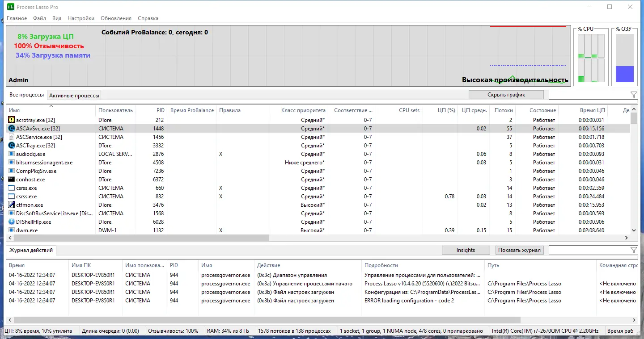
Task: Click the Скрыть график button
Action: [506, 95]
